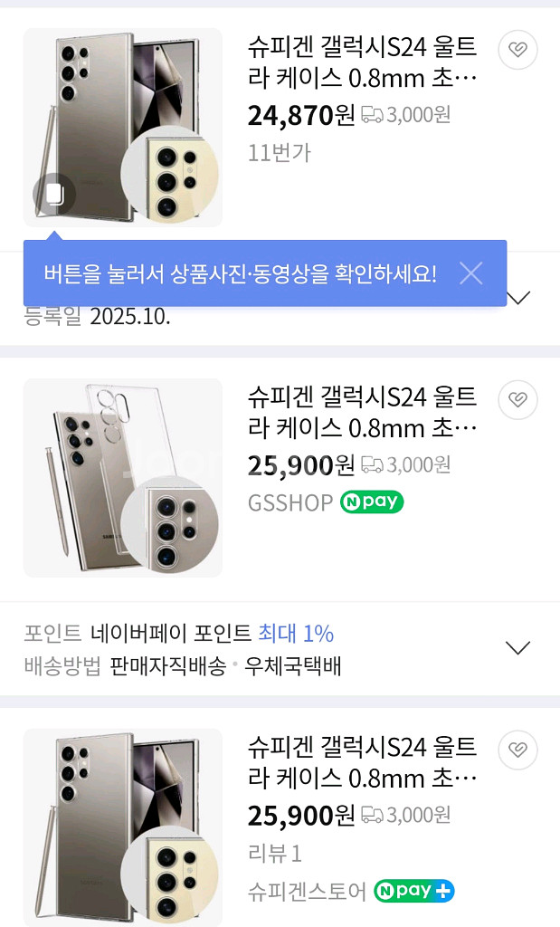Expand details chevron beside the 등록일 row
This screenshot has height=927, width=560.
[519, 299]
